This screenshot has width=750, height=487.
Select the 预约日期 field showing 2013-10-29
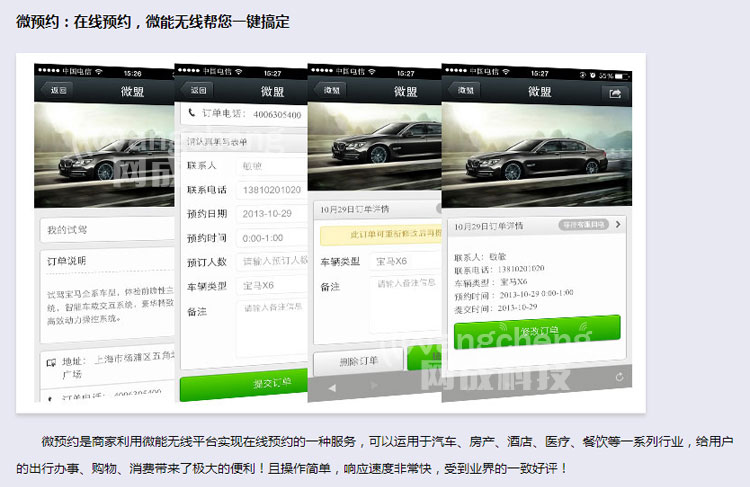pyautogui.click(x=272, y=214)
